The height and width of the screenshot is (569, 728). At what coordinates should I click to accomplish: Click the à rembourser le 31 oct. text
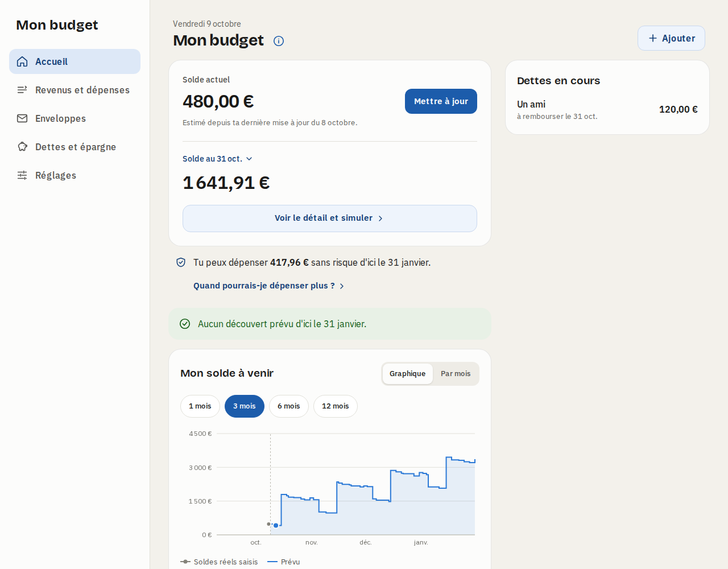[557, 117]
